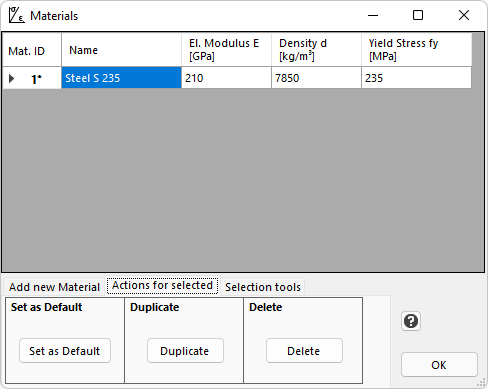Click the help question mark icon
Viewport: 488px width, 389px height.
411,321
